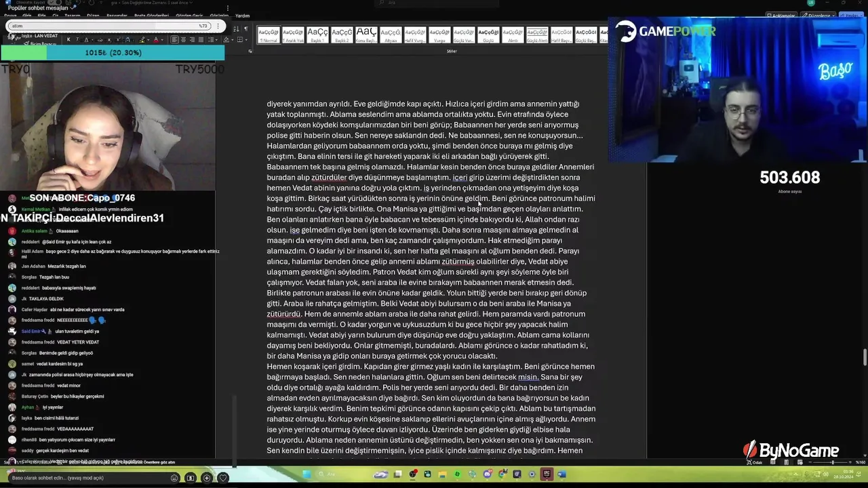The width and height of the screenshot is (868, 488).
Task: Apply the Başlık 2 style
Action: [x=342, y=35]
